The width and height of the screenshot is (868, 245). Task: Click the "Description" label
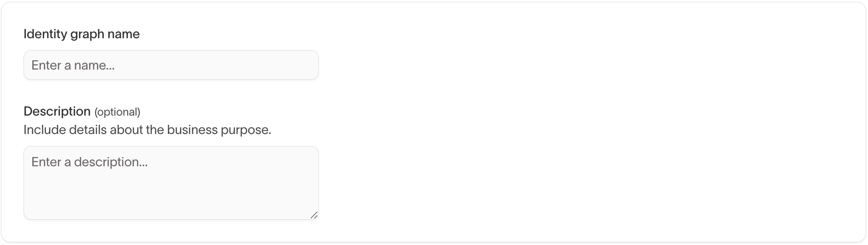57,111
